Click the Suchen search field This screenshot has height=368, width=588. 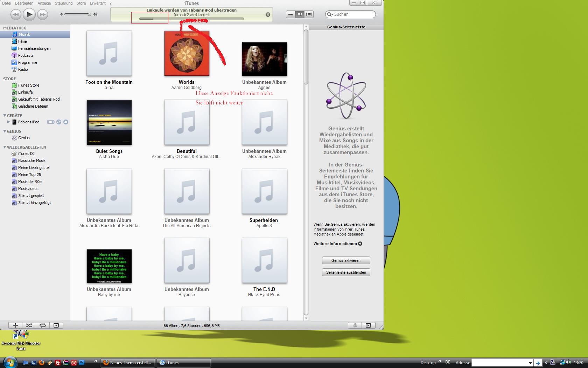point(350,14)
